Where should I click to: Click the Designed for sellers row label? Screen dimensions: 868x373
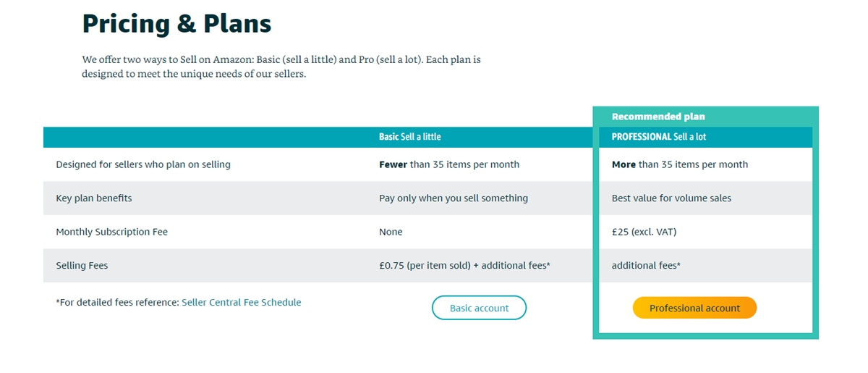point(143,164)
